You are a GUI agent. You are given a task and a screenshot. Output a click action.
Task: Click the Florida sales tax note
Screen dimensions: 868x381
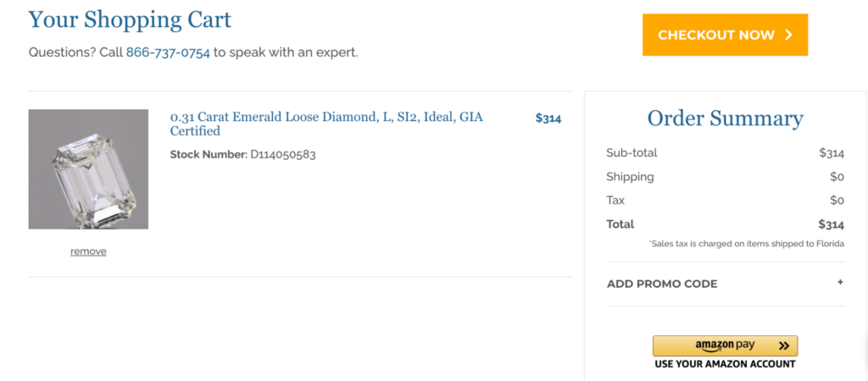click(747, 244)
